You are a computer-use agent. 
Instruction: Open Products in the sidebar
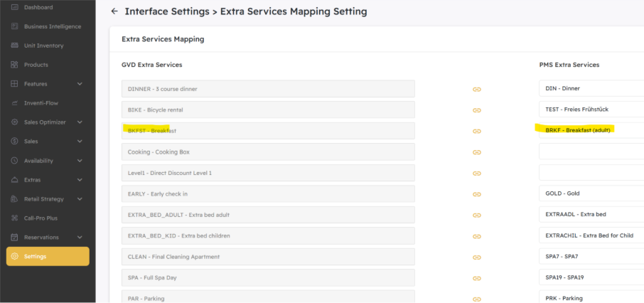36,65
